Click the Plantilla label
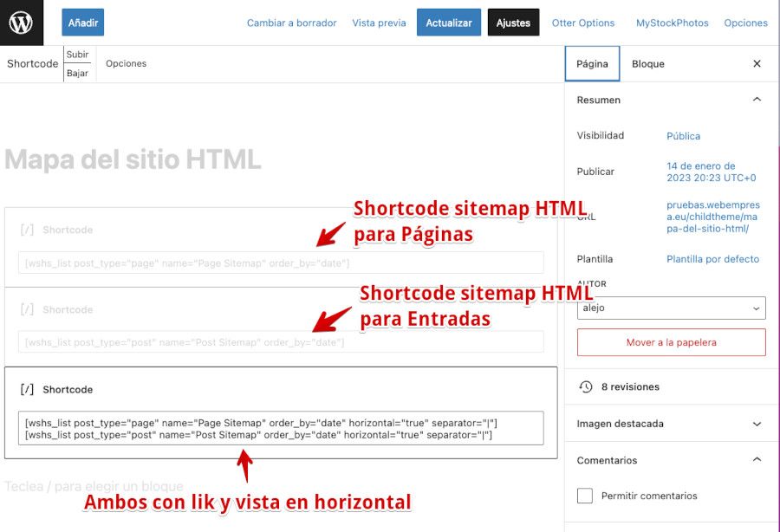780x532 pixels. click(595, 259)
